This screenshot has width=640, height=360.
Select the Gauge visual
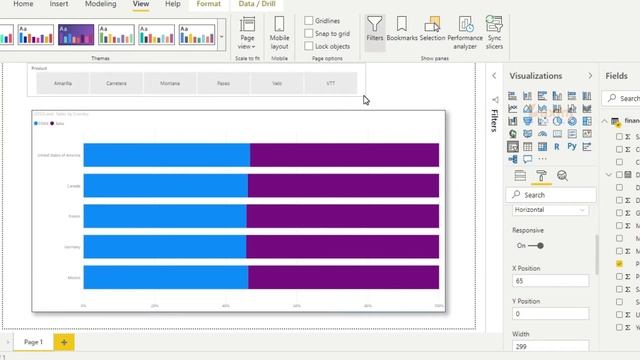coord(542,134)
